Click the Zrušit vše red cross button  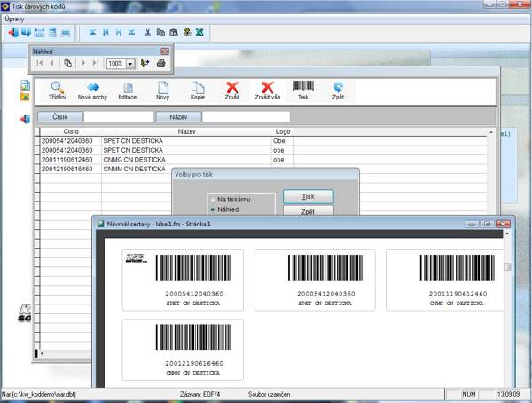tap(268, 91)
